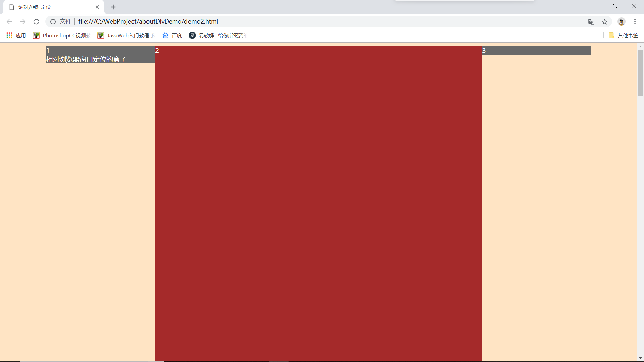This screenshot has width=644, height=362.
Task: Open the Baidu bookmark
Action: (172, 35)
